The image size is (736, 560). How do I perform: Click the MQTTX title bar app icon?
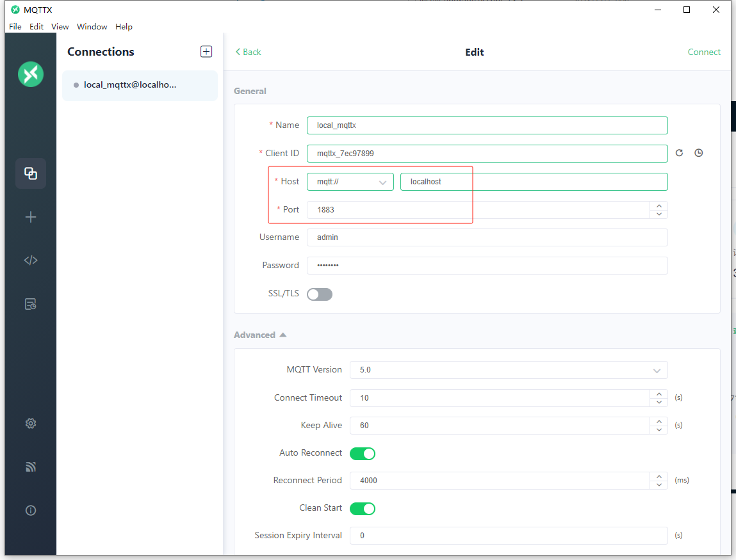click(x=15, y=10)
